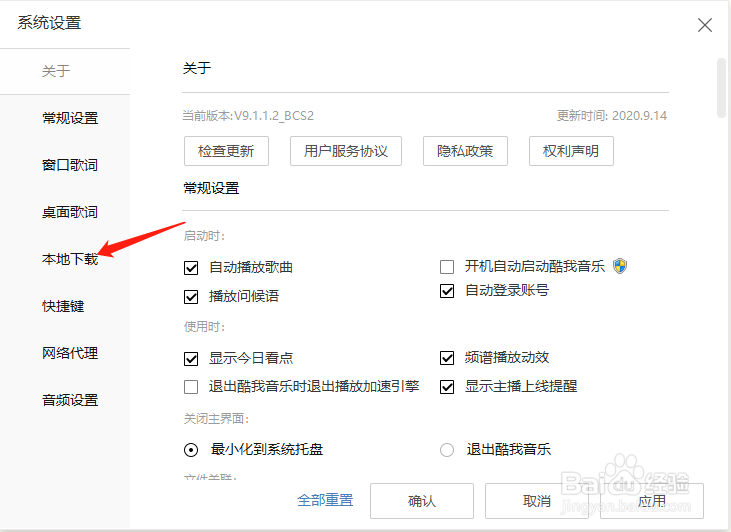
Task: Uncheck 自动播放歌曲 on startup
Action: coord(191,268)
